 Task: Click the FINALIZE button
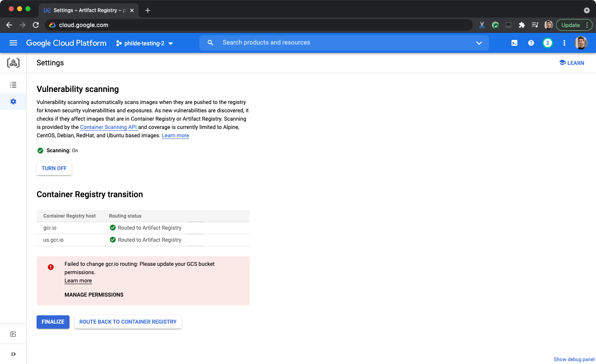(x=53, y=322)
